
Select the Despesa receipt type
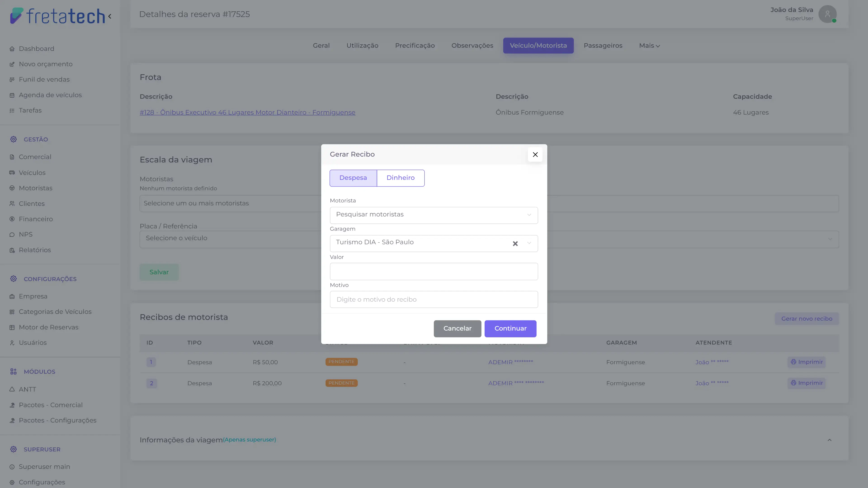click(353, 178)
